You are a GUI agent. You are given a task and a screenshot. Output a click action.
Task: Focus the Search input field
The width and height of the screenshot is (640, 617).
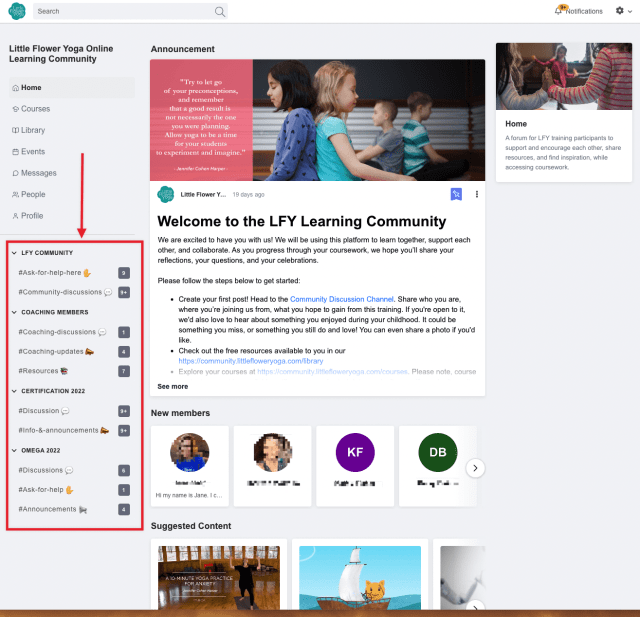(x=130, y=11)
